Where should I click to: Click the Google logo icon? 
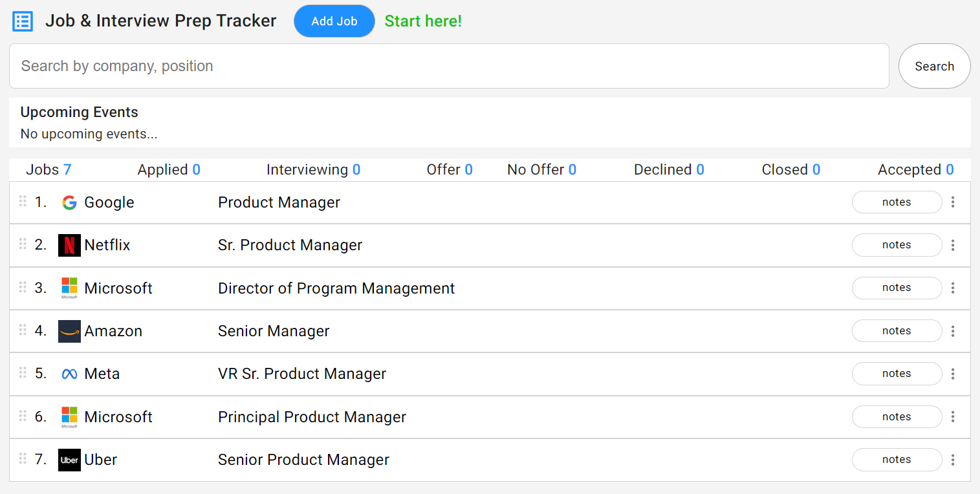point(69,202)
